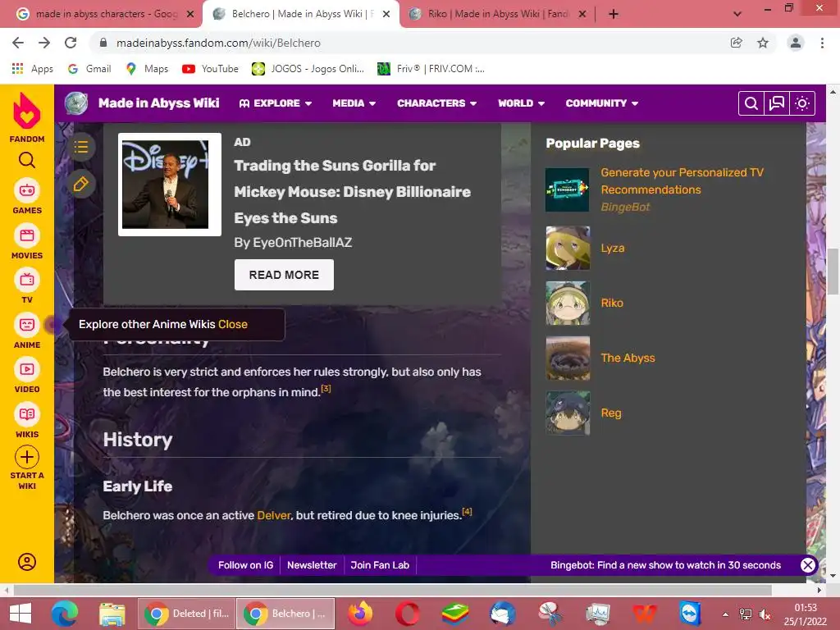Click the wiki search magnifier icon
Viewport: 840px width, 630px height.
click(x=751, y=103)
